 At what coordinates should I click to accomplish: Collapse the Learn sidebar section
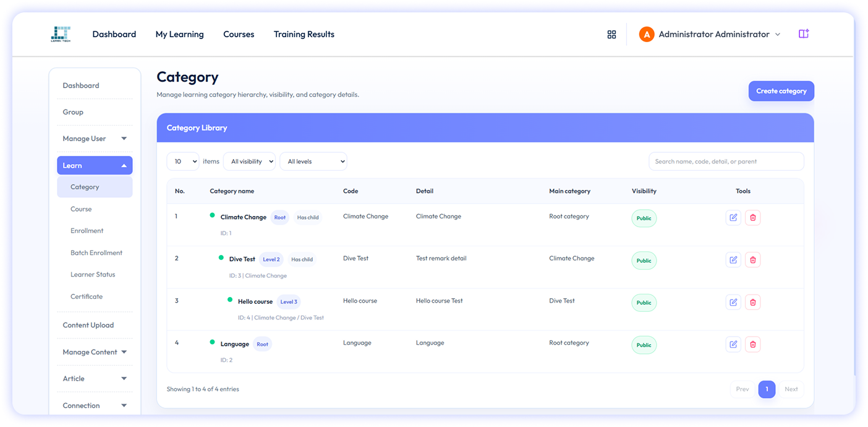pos(95,165)
